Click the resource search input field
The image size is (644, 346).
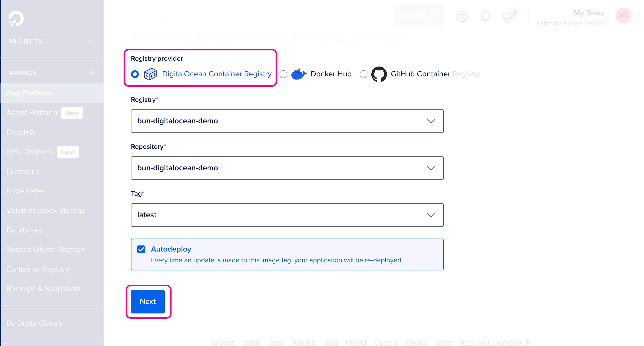225,15
